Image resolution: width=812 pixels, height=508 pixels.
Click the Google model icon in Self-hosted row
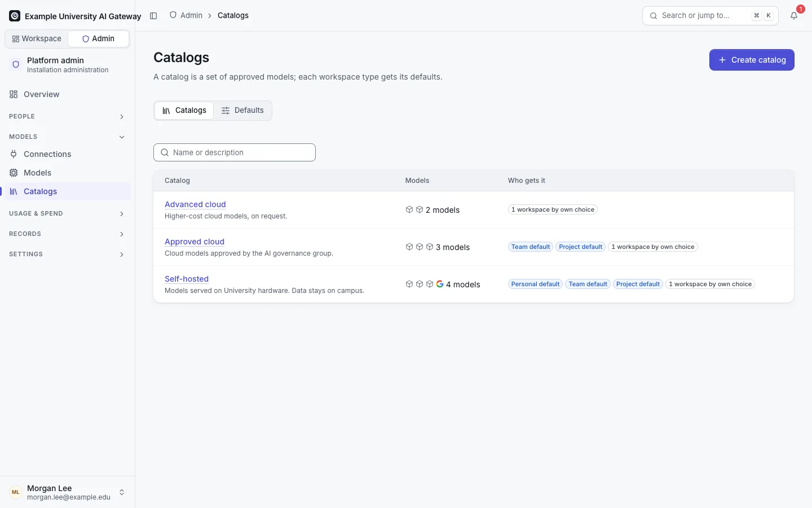pyautogui.click(x=440, y=284)
